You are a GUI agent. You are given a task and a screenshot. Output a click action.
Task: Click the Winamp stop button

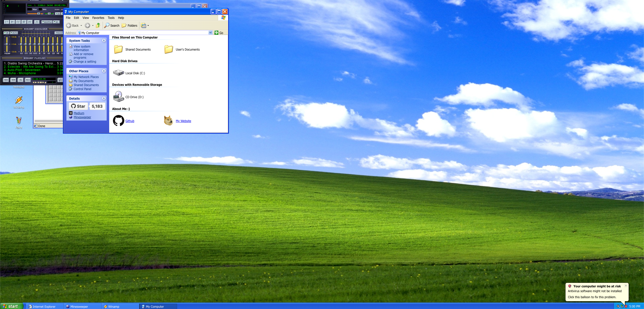coord(24,22)
